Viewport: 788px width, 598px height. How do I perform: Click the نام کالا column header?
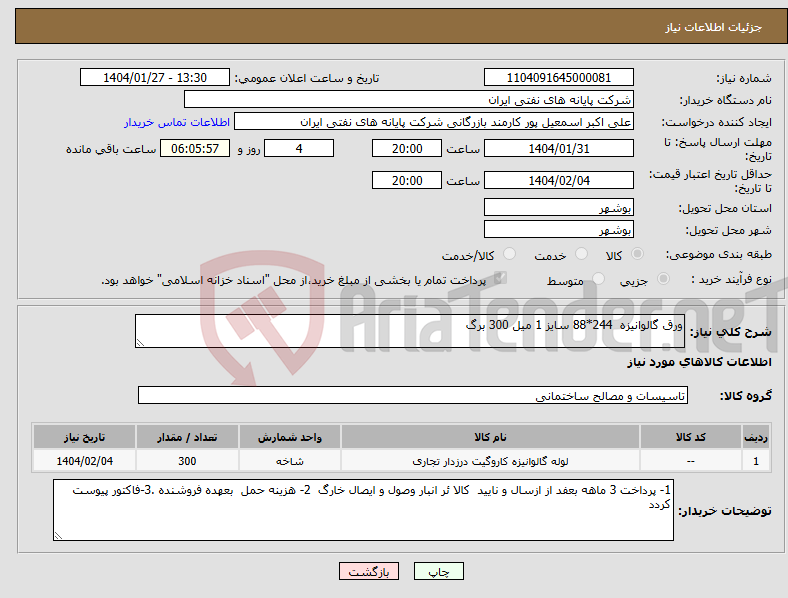point(490,437)
